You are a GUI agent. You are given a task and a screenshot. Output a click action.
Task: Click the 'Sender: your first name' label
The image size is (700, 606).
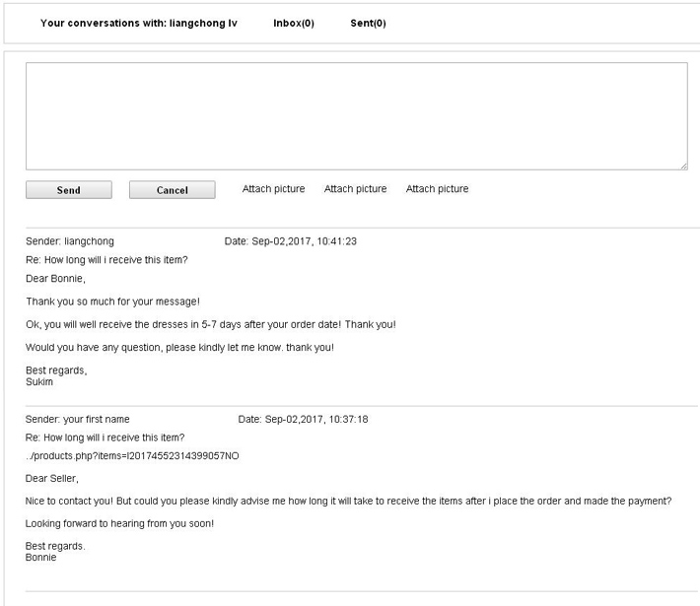[77, 420]
